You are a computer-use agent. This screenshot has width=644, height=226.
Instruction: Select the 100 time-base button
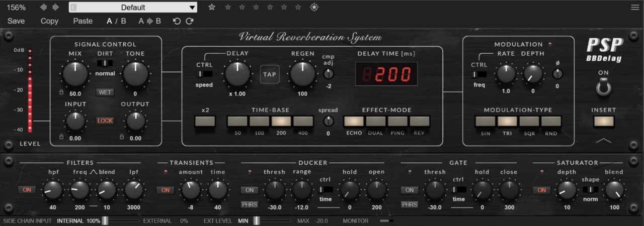tap(260, 121)
